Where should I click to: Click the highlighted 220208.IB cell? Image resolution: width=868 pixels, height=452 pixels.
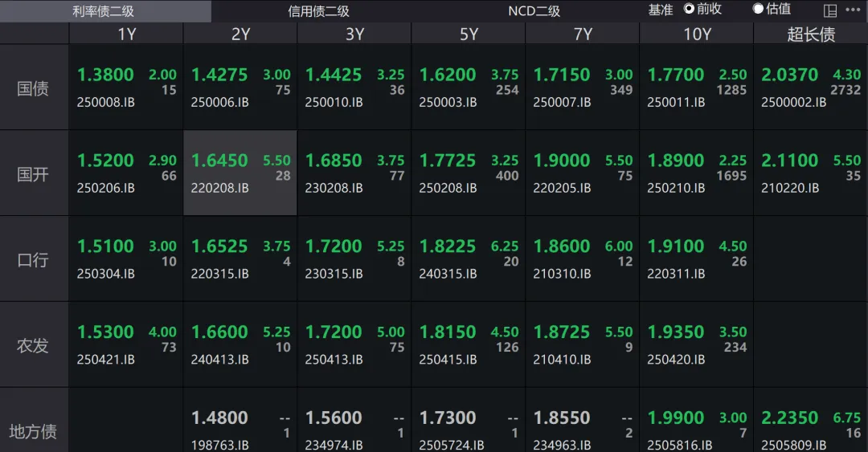(240, 173)
